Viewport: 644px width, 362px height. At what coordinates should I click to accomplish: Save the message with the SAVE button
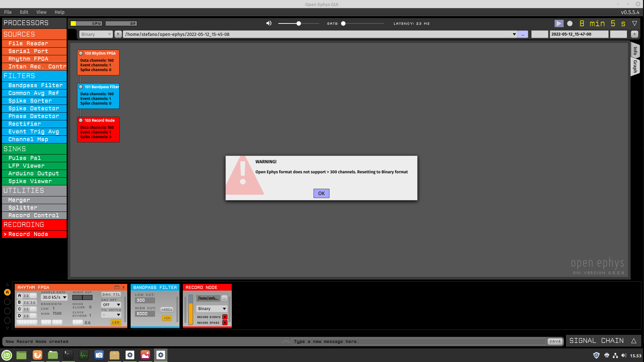coord(555,341)
